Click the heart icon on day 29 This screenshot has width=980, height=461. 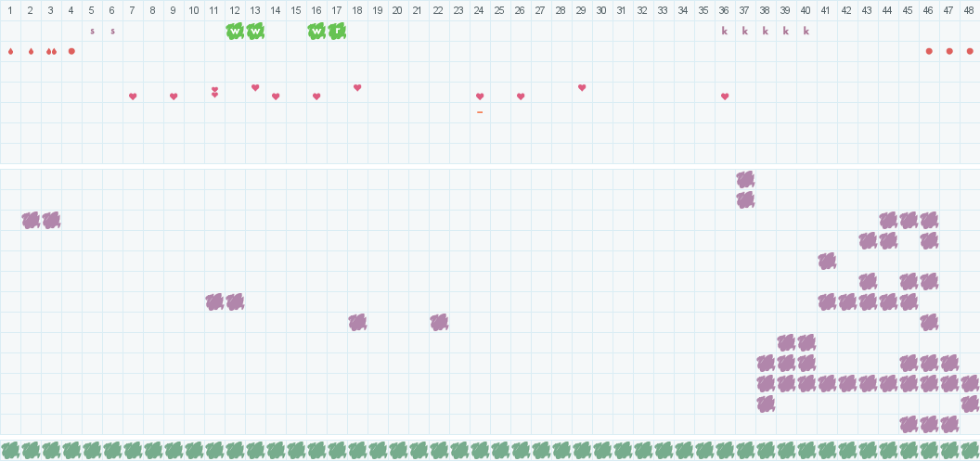tap(582, 87)
